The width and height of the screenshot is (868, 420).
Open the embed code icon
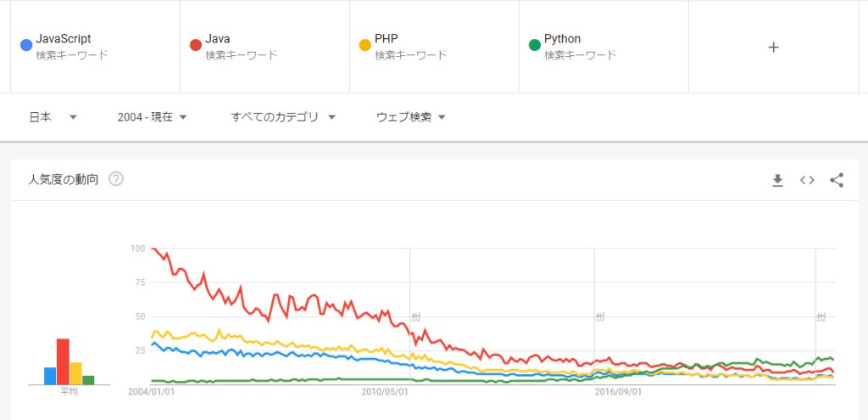(807, 180)
